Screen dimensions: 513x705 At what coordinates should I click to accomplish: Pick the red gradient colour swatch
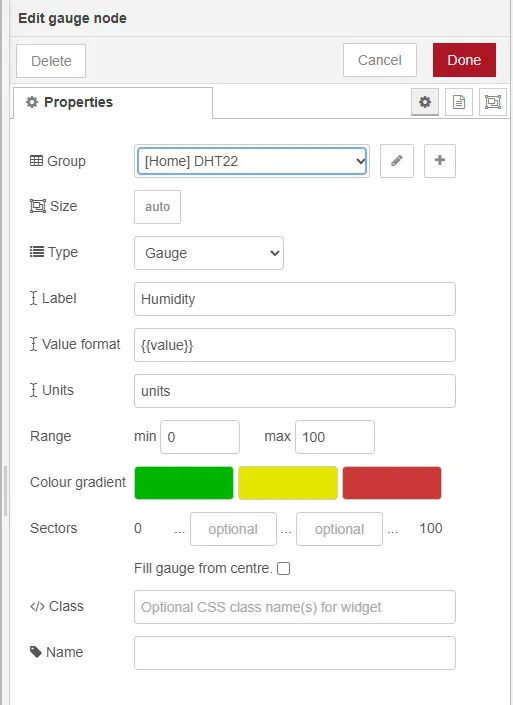tap(392, 483)
